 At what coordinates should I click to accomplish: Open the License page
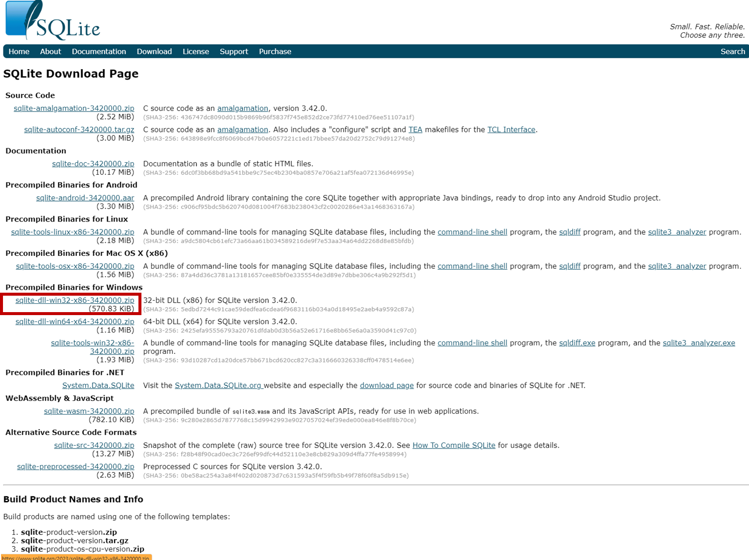(x=196, y=51)
